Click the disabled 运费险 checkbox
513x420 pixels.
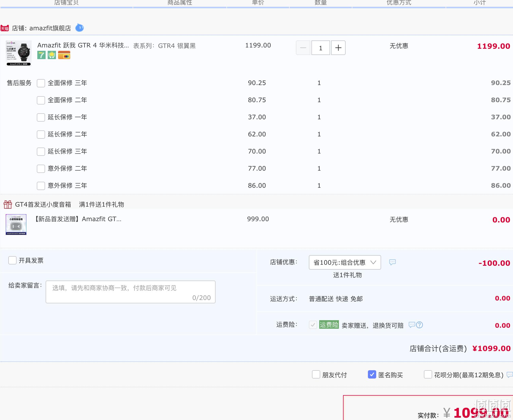coord(313,325)
